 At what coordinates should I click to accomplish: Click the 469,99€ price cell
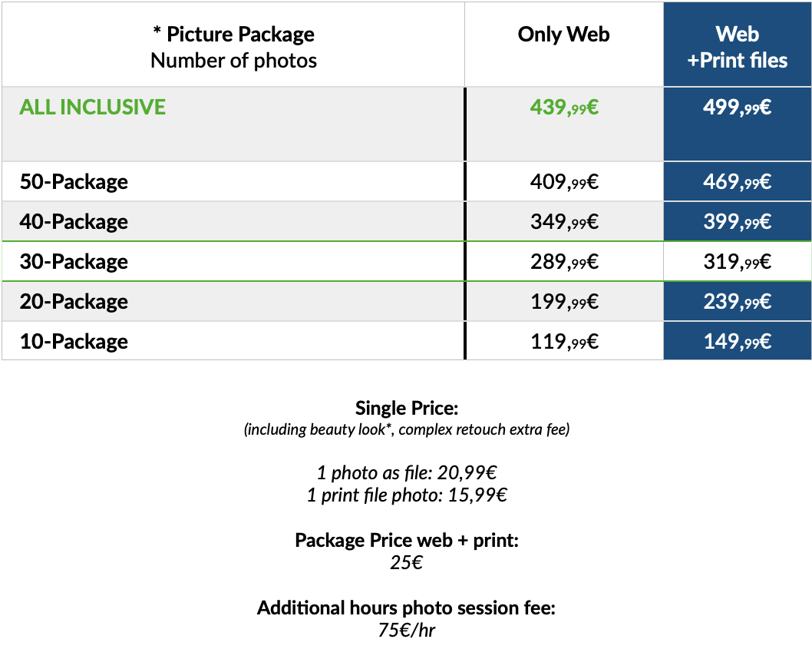point(737,182)
